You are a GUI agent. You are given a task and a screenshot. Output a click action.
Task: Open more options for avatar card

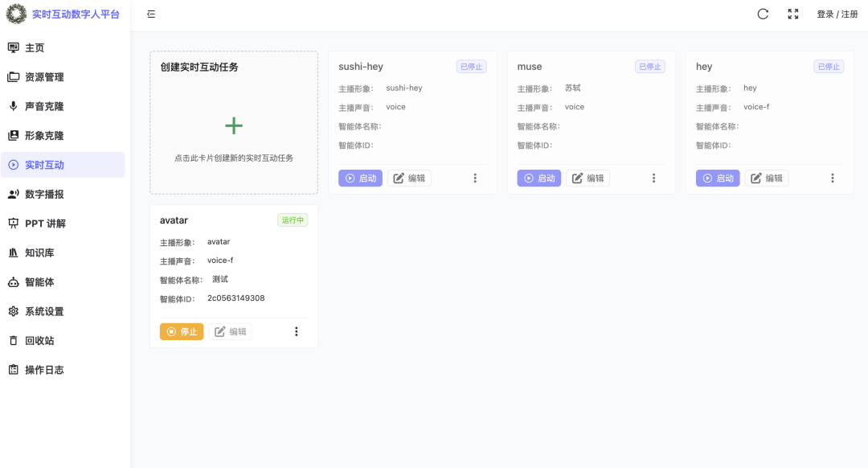click(x=296, y=332)
